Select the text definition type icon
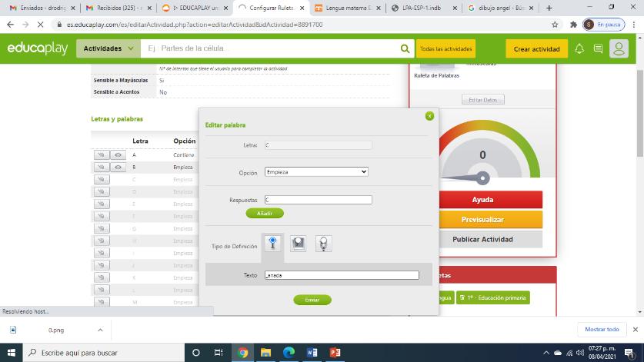This screenshot has width=644, height=362. [272, 244]
